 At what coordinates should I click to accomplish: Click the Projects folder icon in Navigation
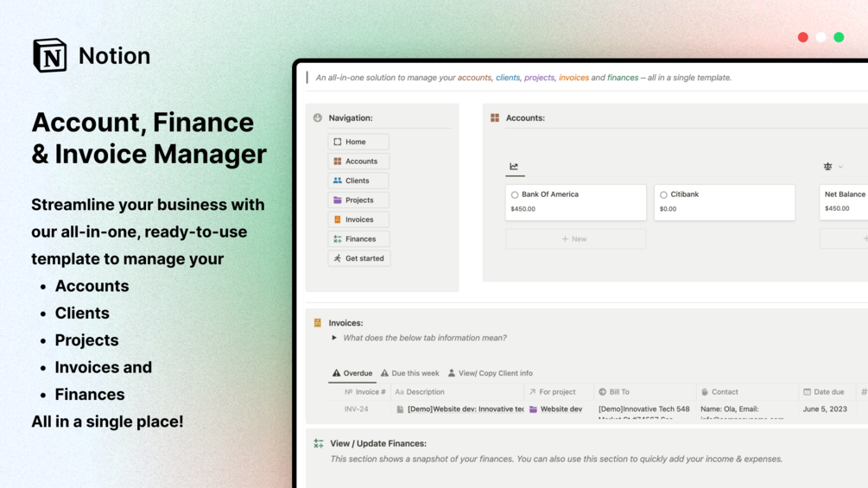coord(337,200)
